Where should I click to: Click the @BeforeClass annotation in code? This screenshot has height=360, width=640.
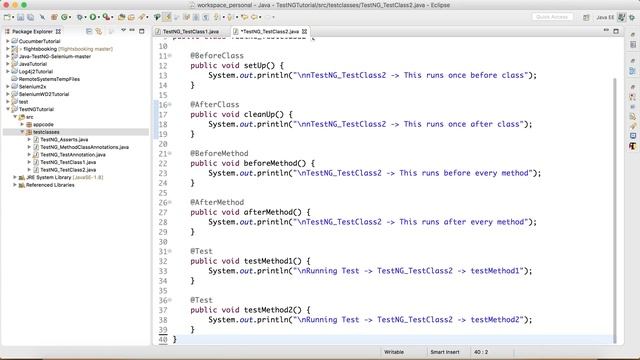click(217, 56)
